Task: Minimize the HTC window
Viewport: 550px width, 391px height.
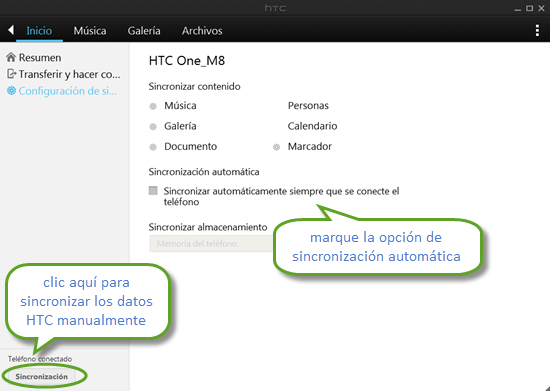Action: pos(518,9)
